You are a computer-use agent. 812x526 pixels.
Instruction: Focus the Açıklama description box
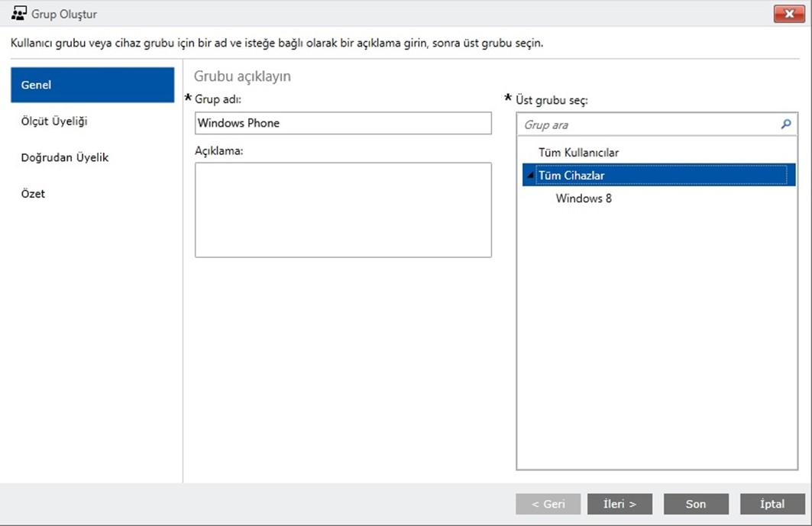343,210
